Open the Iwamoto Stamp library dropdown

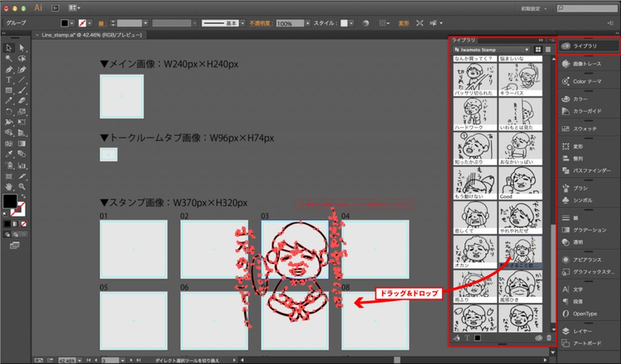click(492, 50)
